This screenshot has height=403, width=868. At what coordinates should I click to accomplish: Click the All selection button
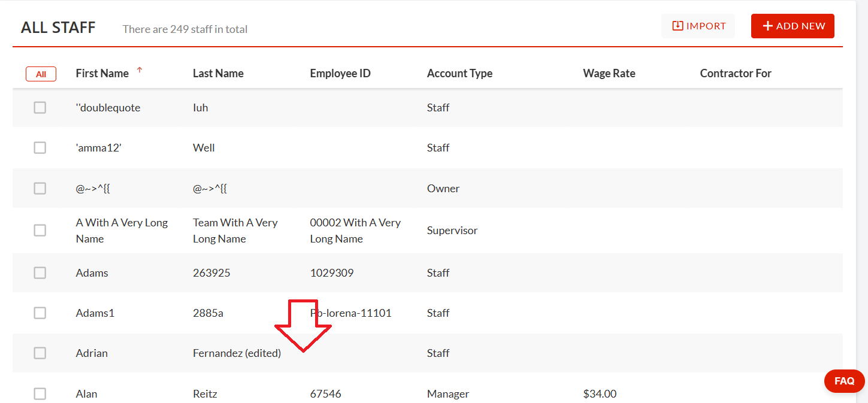point(41,74)
